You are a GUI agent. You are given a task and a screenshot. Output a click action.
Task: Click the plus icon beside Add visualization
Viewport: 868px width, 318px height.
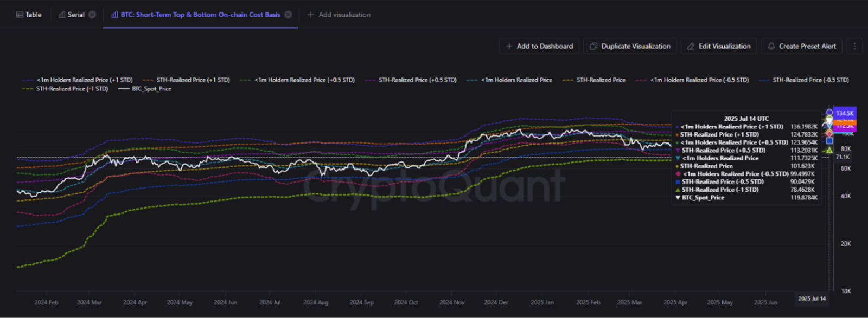point(311,15)
